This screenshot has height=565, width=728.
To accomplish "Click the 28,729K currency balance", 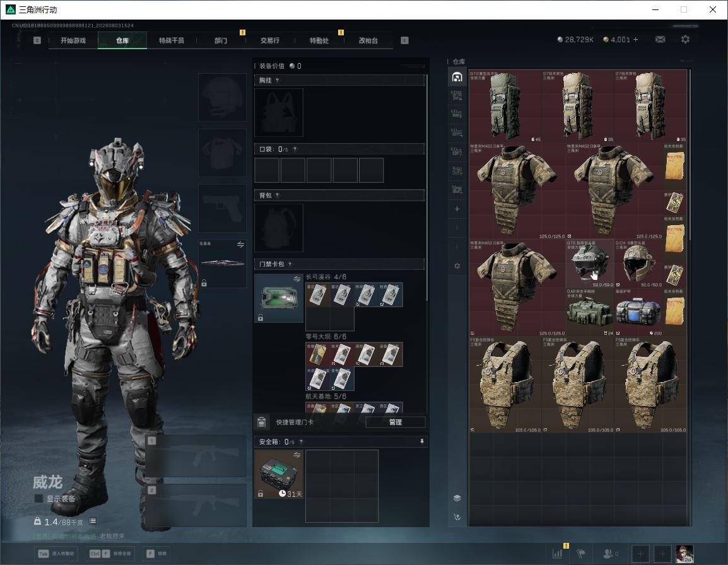I will pyautogui.click(x=575, y=40).
